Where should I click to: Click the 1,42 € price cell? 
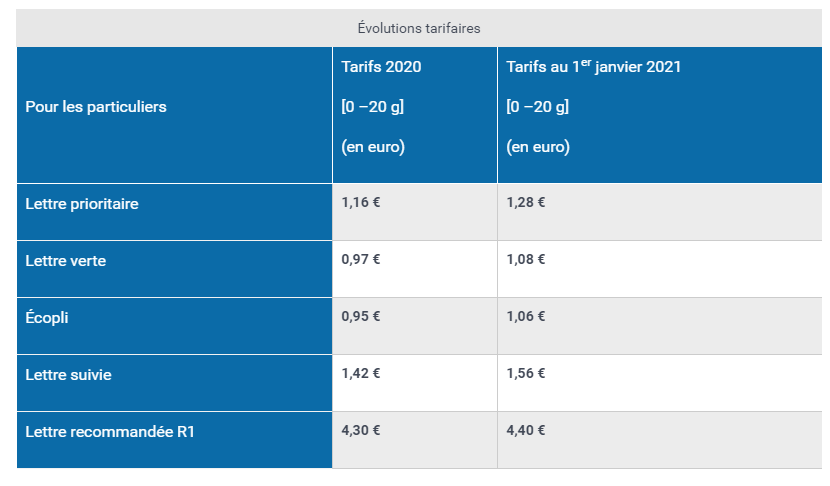pos(415,383)
